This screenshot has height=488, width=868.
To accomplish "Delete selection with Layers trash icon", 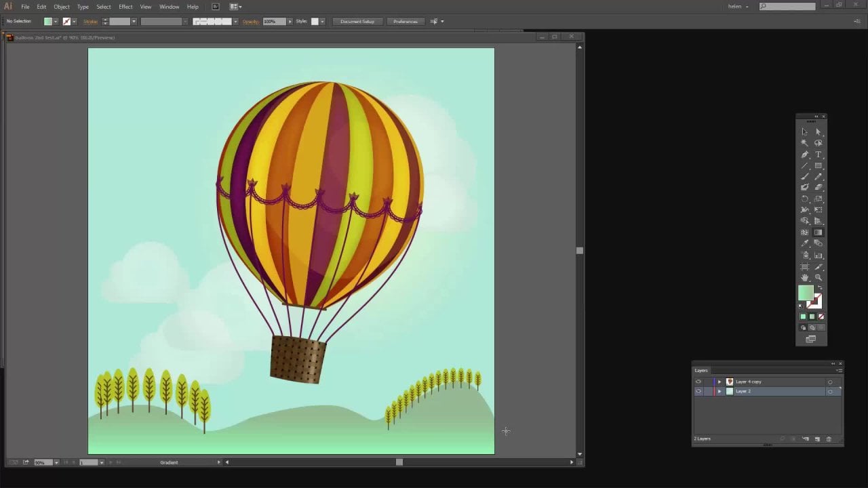I will 829,439.
